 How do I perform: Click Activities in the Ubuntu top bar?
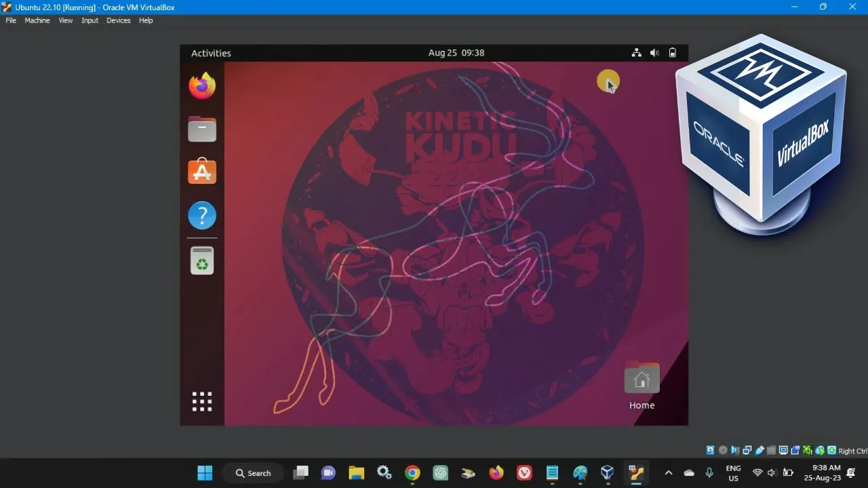tap(211, 53)
